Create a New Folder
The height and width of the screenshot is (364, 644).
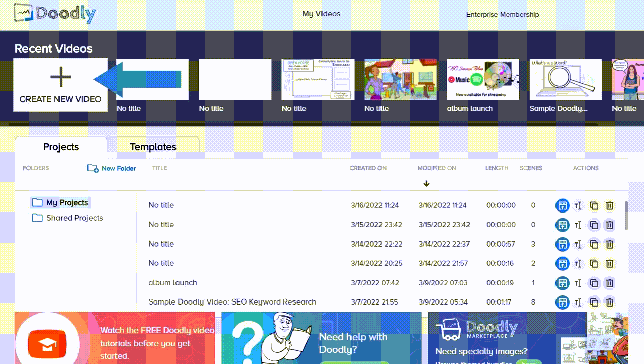[x=111, y=168]
